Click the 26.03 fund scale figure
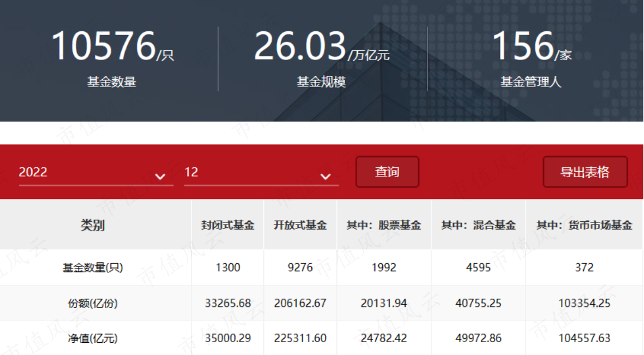644x355 pixels. coord(300,46)
